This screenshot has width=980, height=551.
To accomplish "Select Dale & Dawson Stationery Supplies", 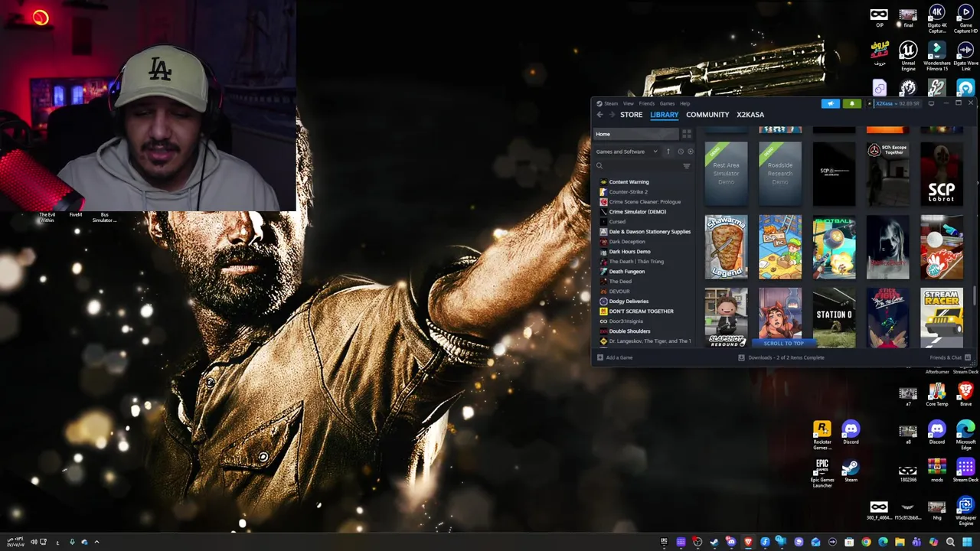I will tap(649, 232).
